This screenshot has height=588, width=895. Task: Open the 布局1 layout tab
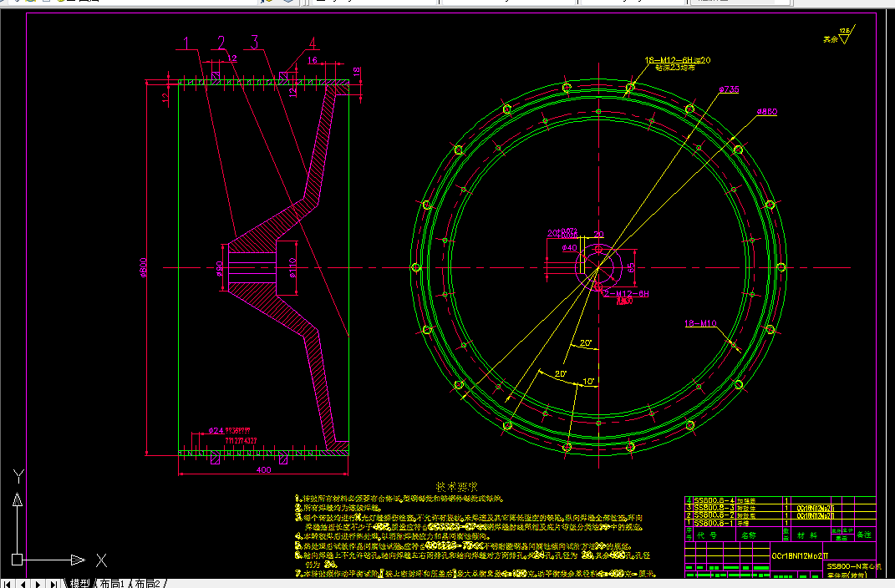pos(113,584)
